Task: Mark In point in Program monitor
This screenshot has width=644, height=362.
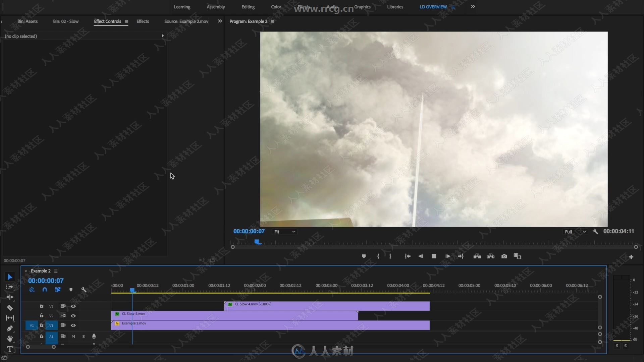Action: tap(378, 256)
